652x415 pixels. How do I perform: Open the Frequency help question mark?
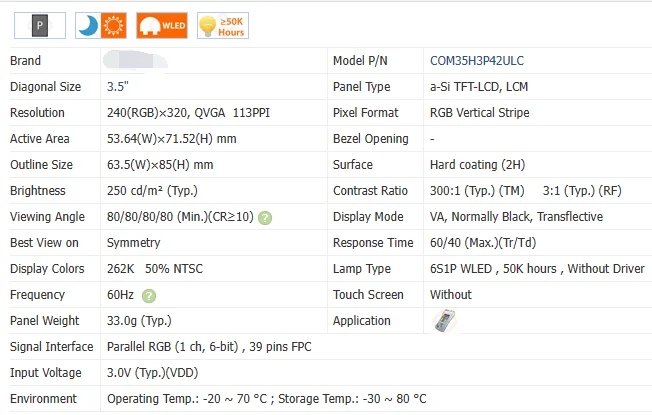[149, 296]
